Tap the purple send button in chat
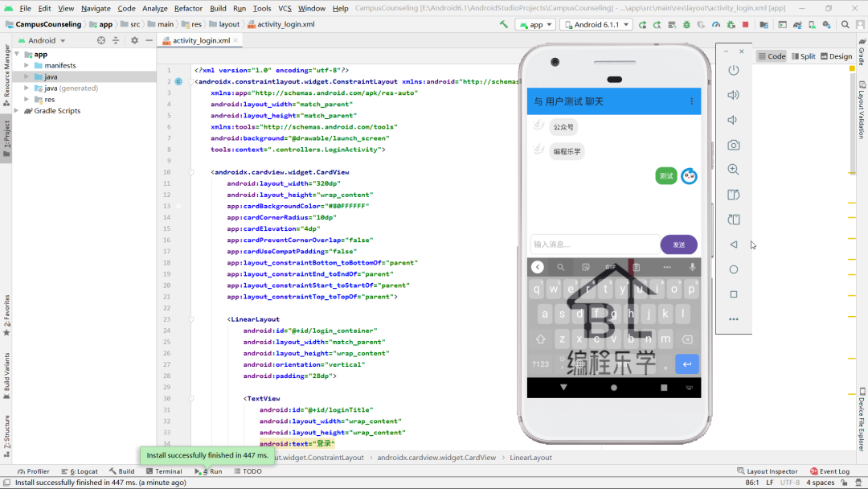 tap(678, 244)
